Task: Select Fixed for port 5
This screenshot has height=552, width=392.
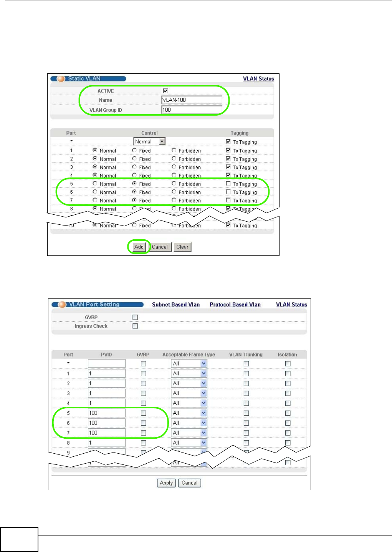Action: (x=134, y=184)
